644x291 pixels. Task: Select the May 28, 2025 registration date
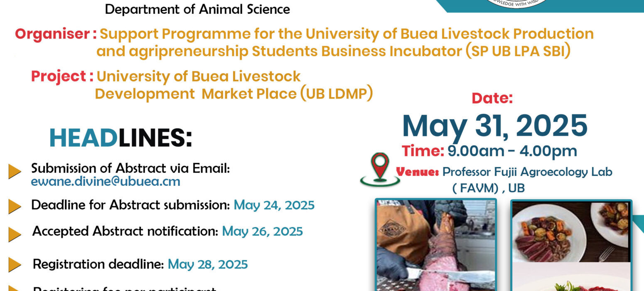pos(208,264)
